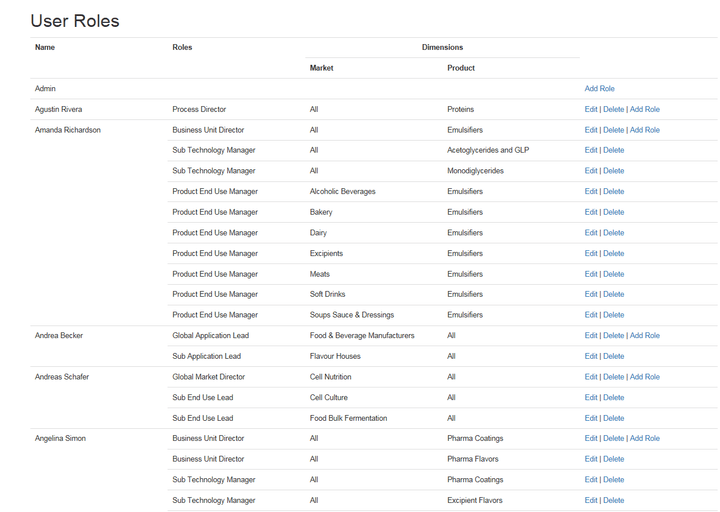Edit the Pharma Flavors Business Unit Director role

pos(591,459)
